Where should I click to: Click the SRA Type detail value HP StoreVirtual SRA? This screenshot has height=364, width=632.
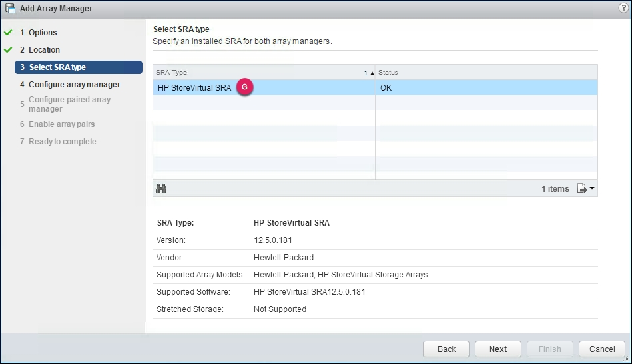click(x=292, y=223)
